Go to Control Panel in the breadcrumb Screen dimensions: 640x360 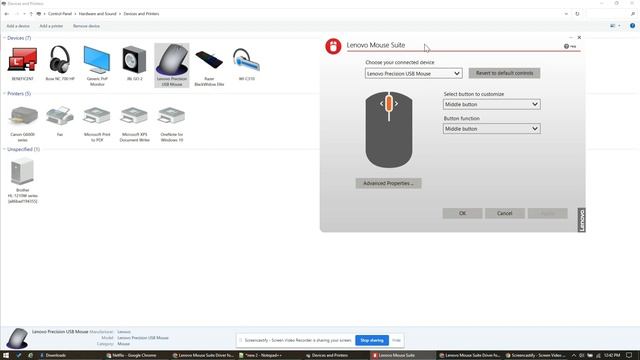pos(60,14)
